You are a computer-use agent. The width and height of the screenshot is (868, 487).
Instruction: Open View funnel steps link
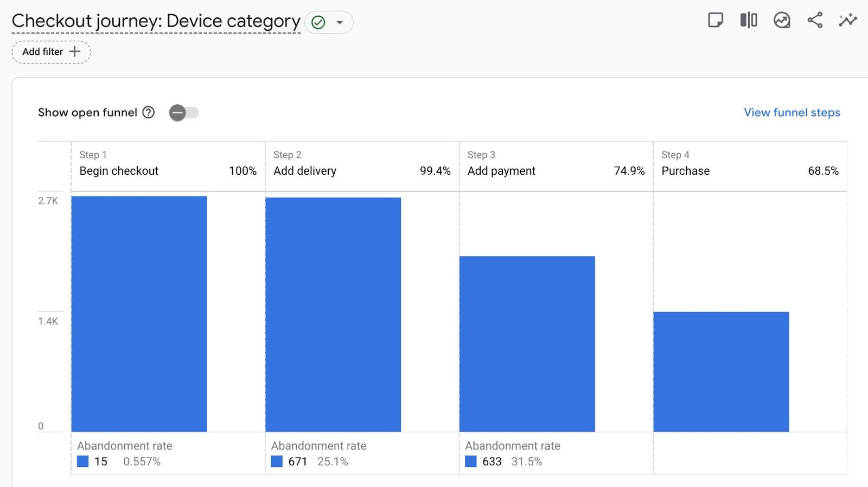792,112
